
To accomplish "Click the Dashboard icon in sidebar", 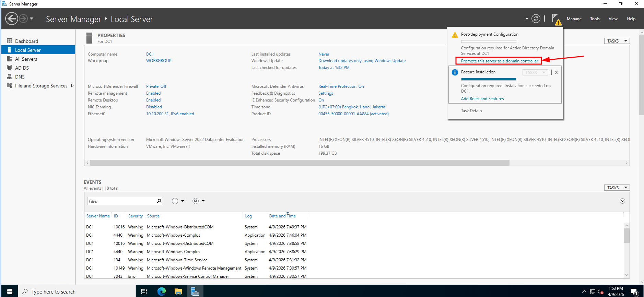I will pyautogui.click(x=10, y=41).
